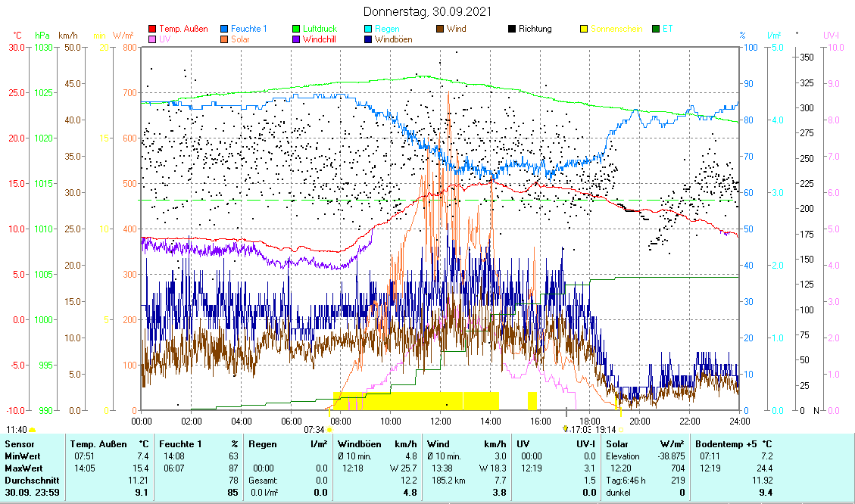Click the chart title Donnerstag, 30.09.2021
Image resolution: width=855 pixels, height=504 pixels.
pyautogui.click(x=427, y=11)
